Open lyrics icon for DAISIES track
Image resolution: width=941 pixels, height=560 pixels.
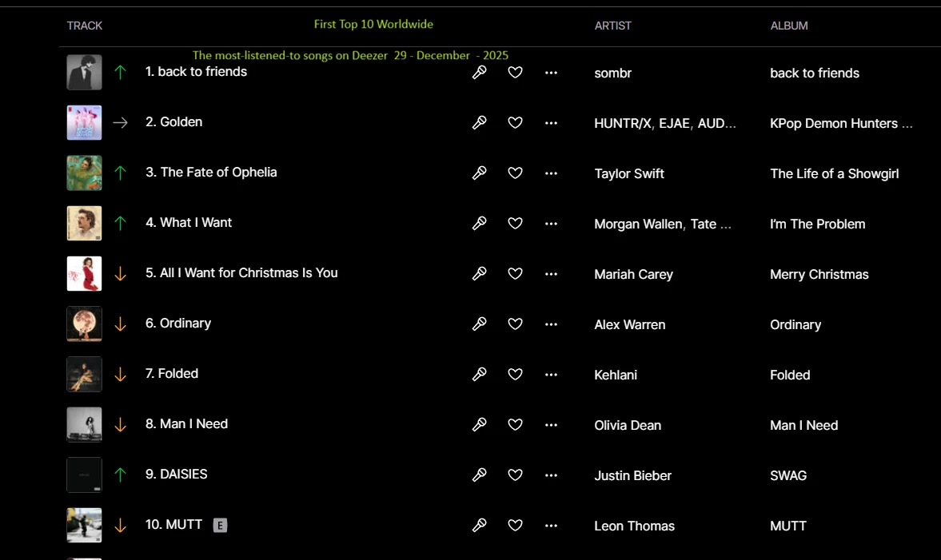[x=480, y=475]
